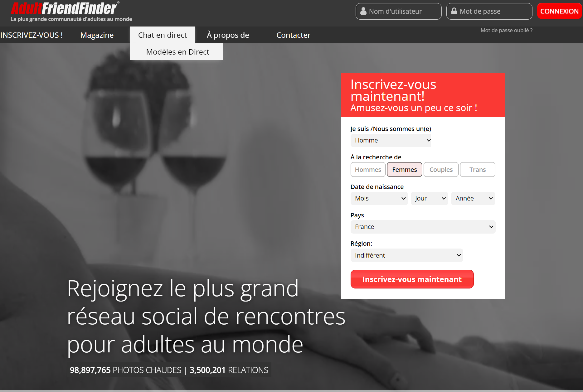Open the Homme gender dropdown
The height and width of the screenshot is (392, 583).
(391, 140)
